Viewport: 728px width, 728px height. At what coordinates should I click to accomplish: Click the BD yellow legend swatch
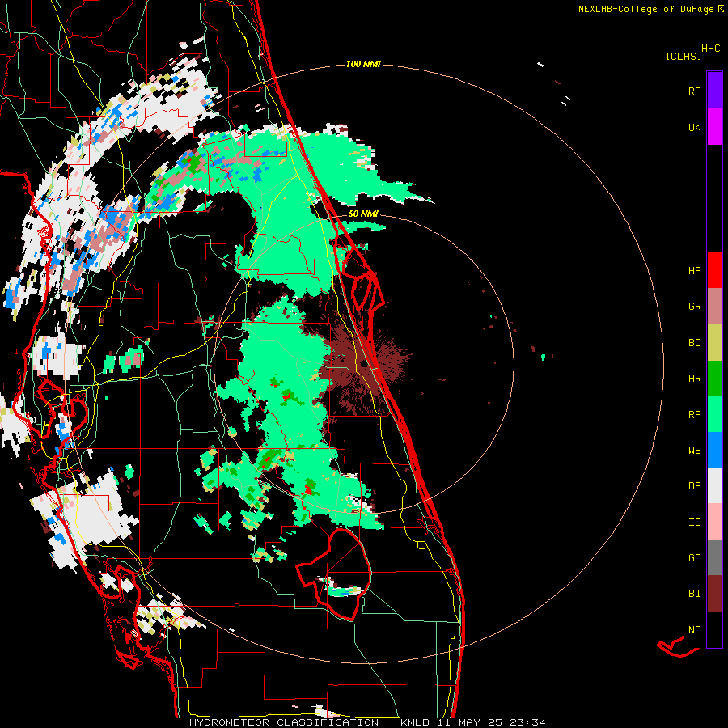click(x=714, y=343)
